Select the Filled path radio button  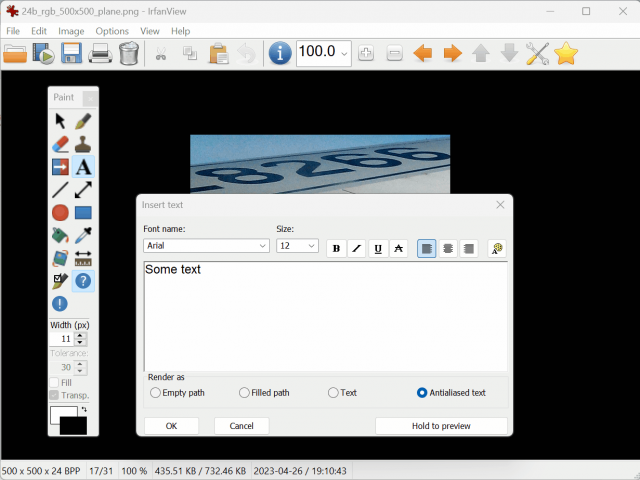tap(244, 393)
